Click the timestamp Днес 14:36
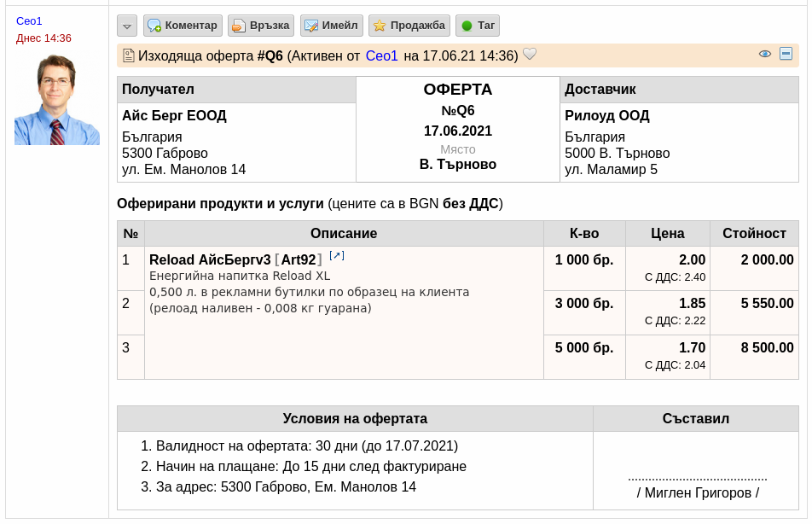812x524 pixels. click(43, 38)
